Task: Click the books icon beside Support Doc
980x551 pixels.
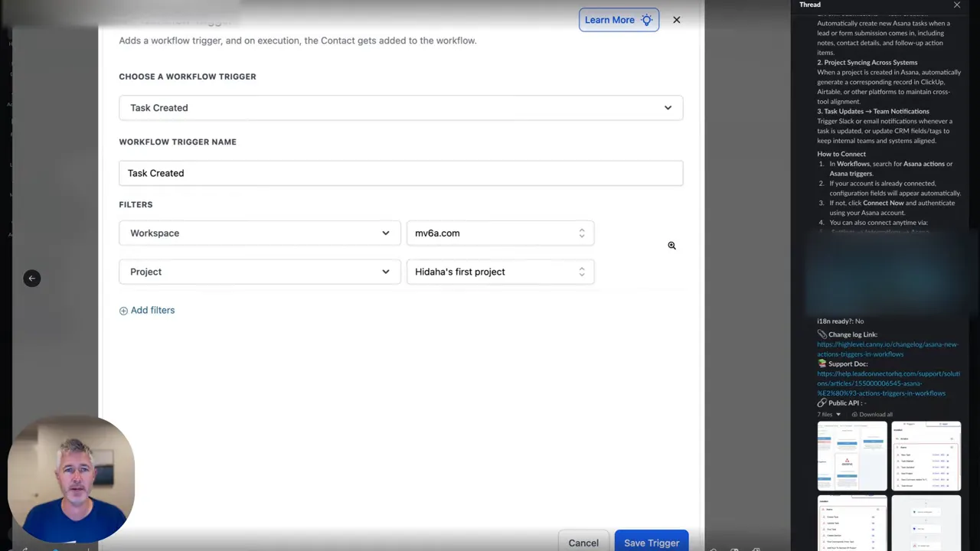Action: click(x=822, y=364)
